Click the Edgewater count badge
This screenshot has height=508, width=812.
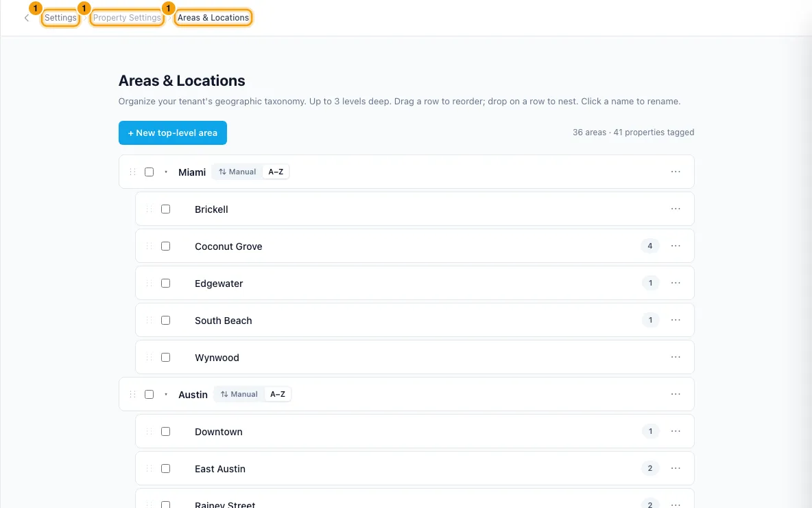(650, 283)
